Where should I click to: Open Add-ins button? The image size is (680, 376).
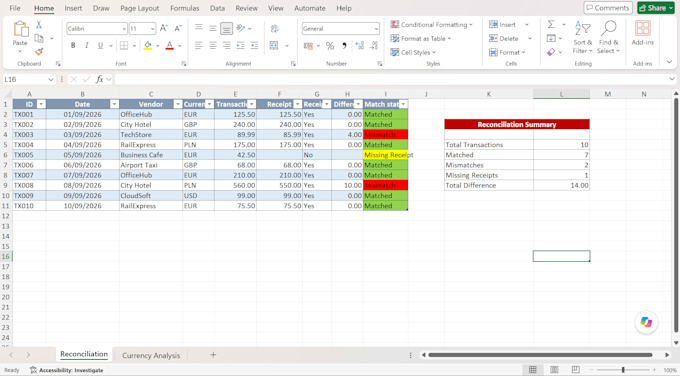click(x=643, y=33)
